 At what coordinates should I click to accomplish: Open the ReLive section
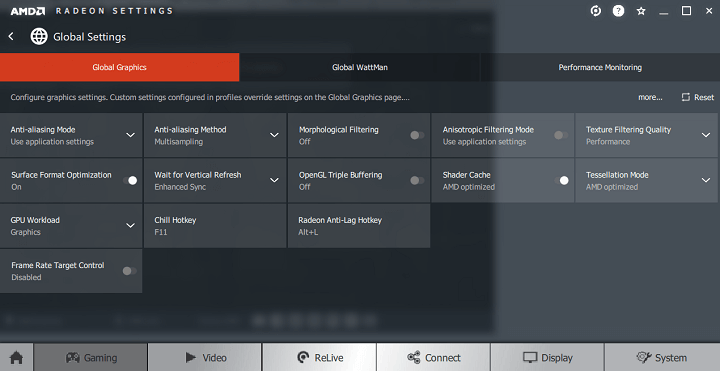pos(319,357)
